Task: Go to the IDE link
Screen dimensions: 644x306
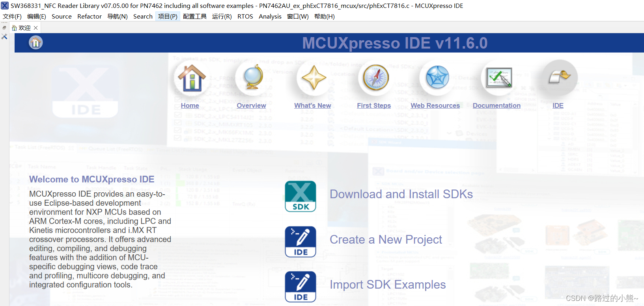Action: (x=558, y=105)
